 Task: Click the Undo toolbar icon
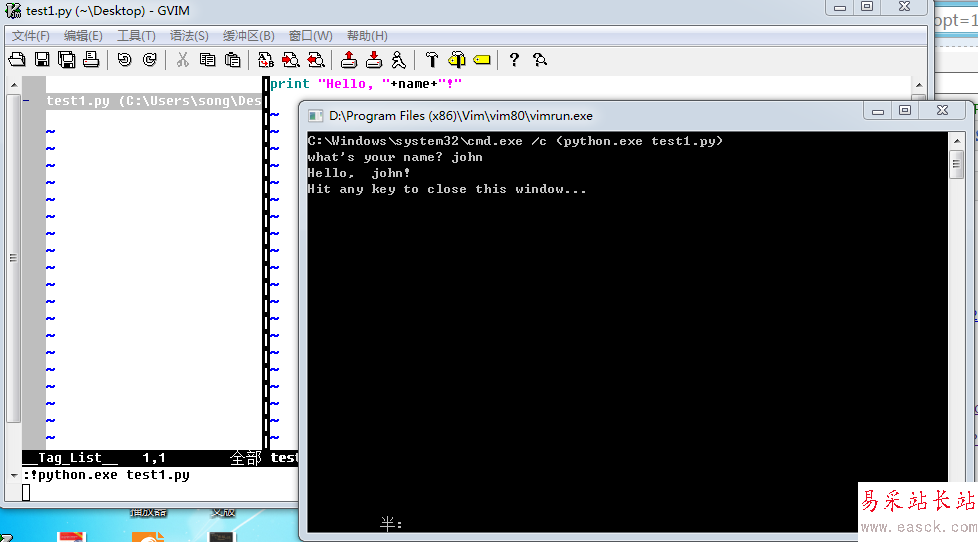[x=124, y=60]
